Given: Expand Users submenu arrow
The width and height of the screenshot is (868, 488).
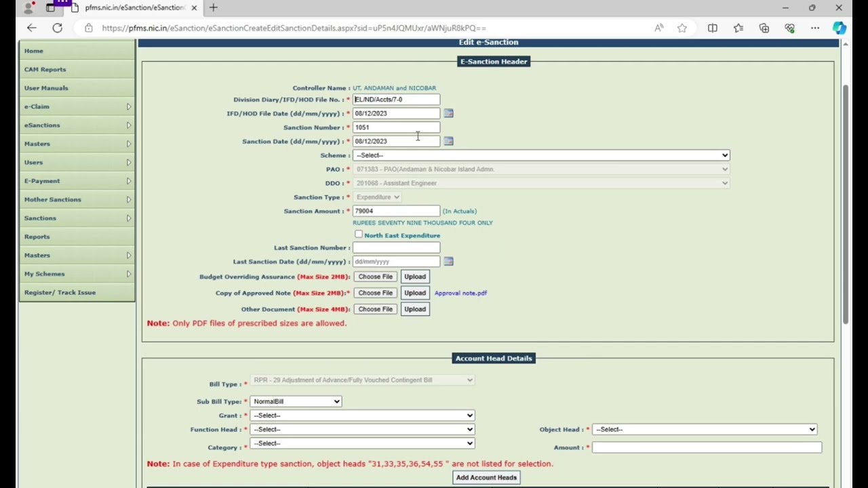Looking at the screenshot, I should [x=128, y=162].
